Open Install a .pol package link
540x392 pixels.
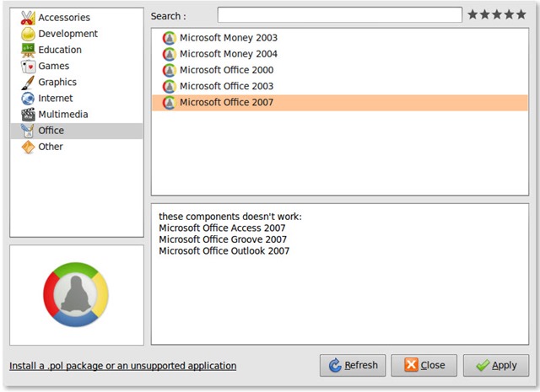[x=123, y=366]
